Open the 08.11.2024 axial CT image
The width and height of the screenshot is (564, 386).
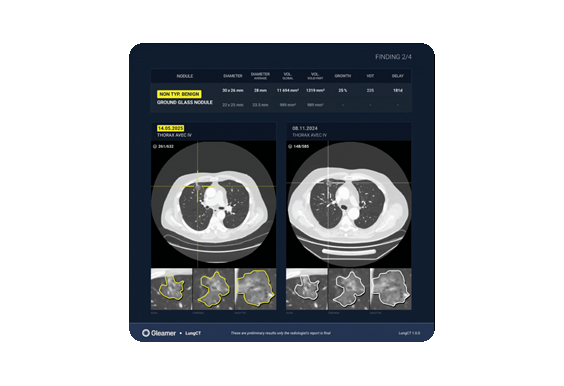349,204
